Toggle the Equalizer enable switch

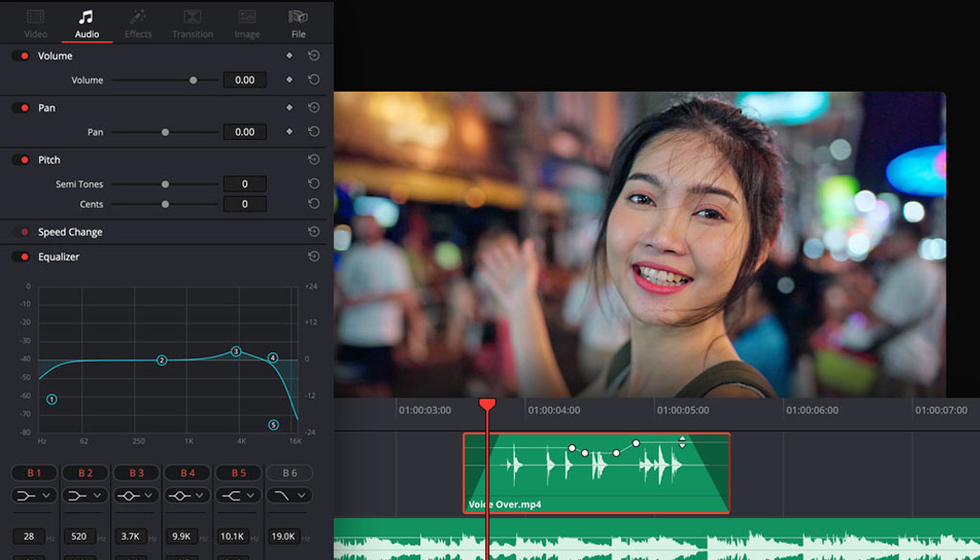click(x=21, y=257)
